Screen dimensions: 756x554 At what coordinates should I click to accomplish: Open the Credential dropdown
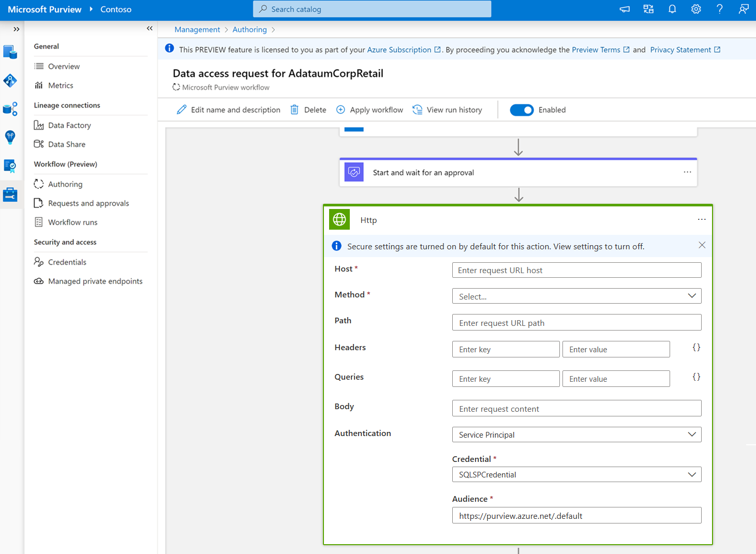click(576, 474)
